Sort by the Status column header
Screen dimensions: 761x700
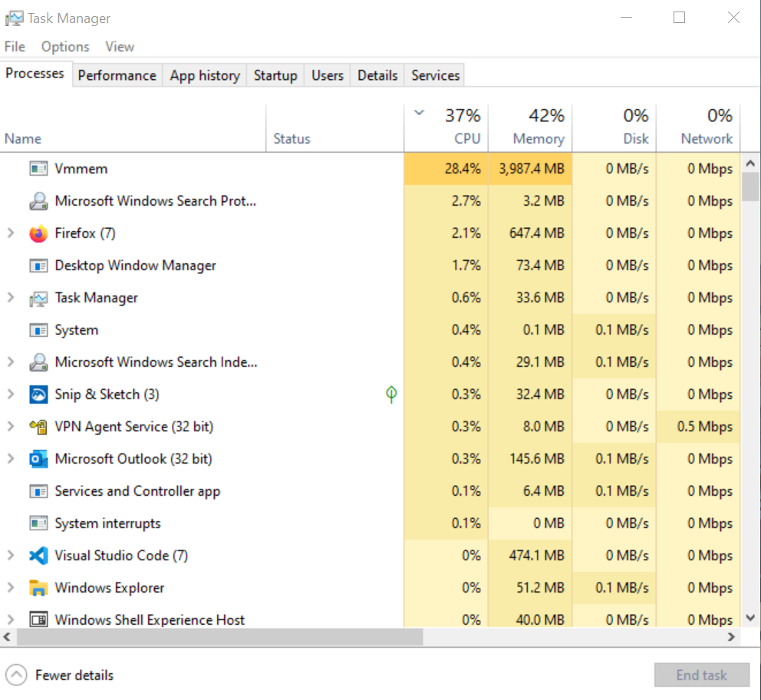click(x=335, y=128)
